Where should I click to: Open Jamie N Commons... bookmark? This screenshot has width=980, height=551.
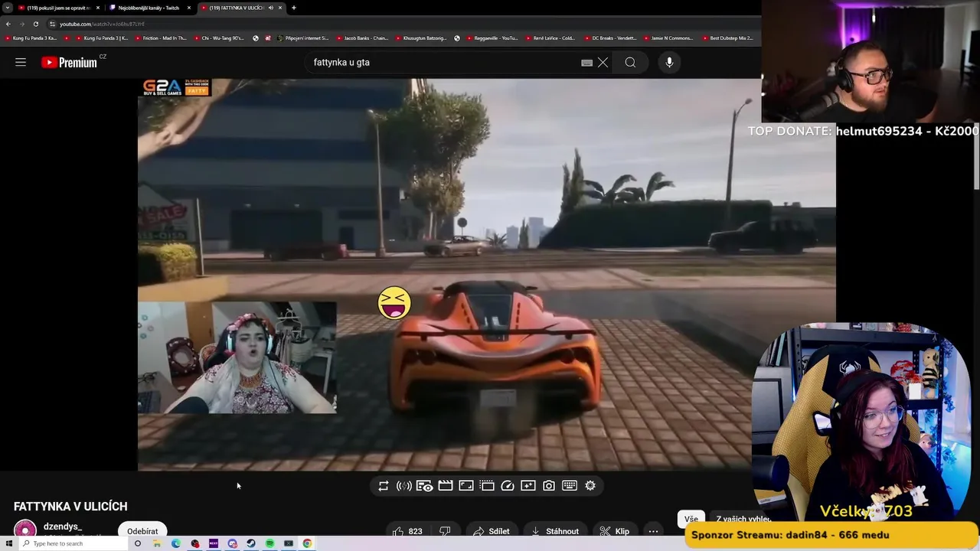pos(669,38)
